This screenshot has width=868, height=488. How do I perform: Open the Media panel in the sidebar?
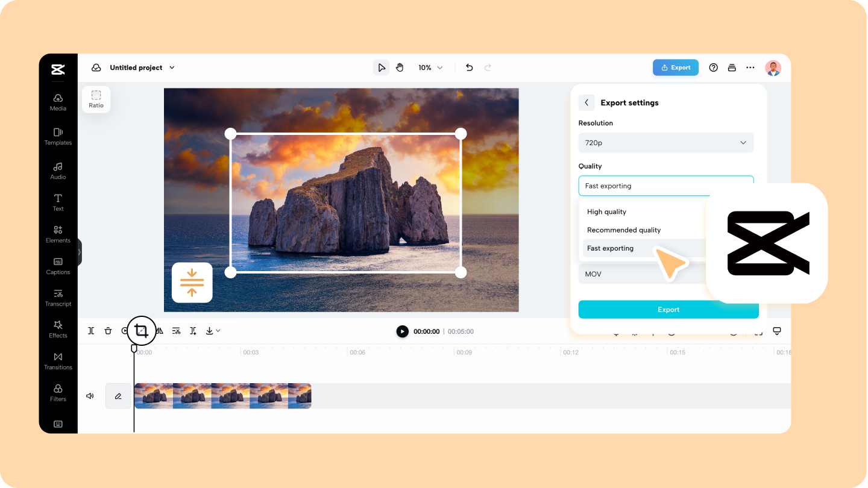click(x=57, y=103)
